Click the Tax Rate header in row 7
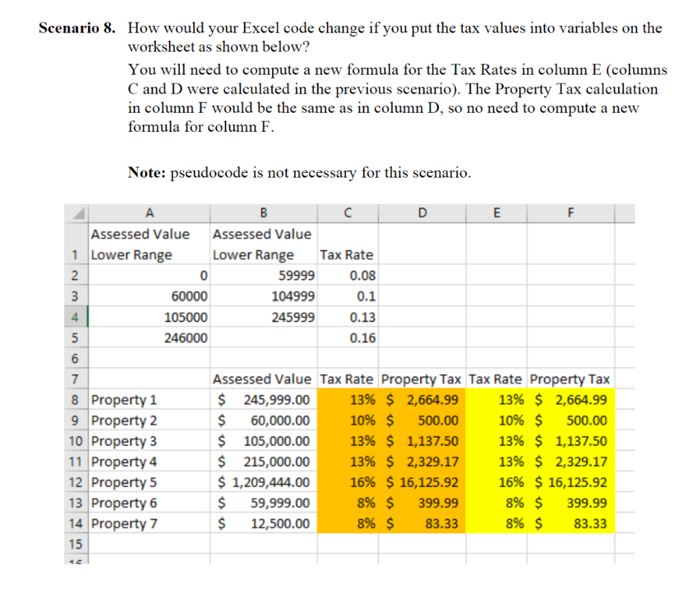This screenshot has height=600, width=700. [x=347, y=379]
